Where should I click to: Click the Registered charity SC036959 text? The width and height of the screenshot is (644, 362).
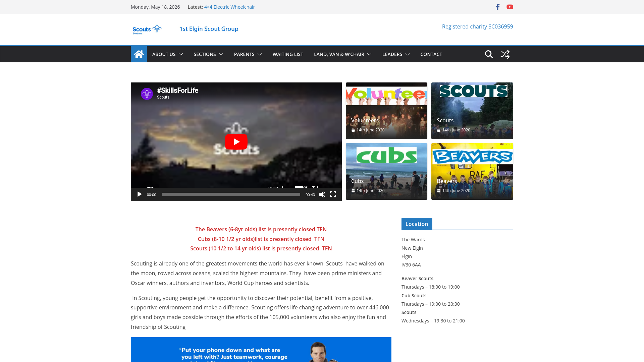tap(477, 26)
